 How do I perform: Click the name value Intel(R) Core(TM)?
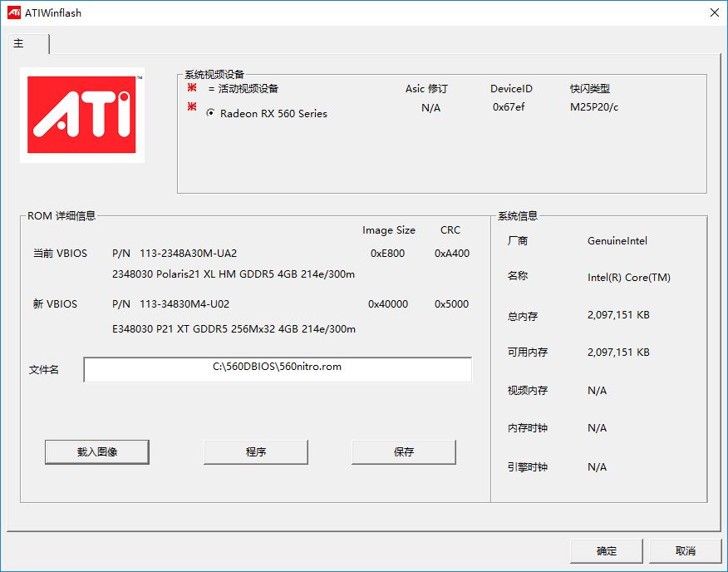pos(629,278)
